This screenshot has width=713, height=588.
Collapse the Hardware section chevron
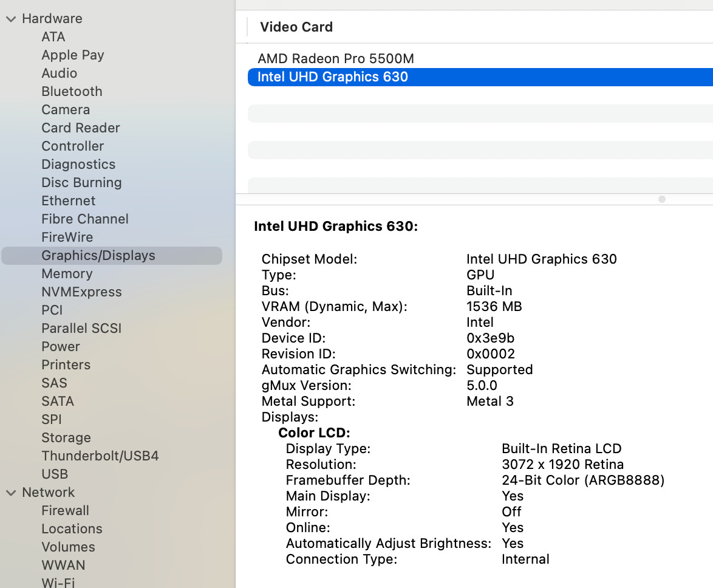[11, 19]
